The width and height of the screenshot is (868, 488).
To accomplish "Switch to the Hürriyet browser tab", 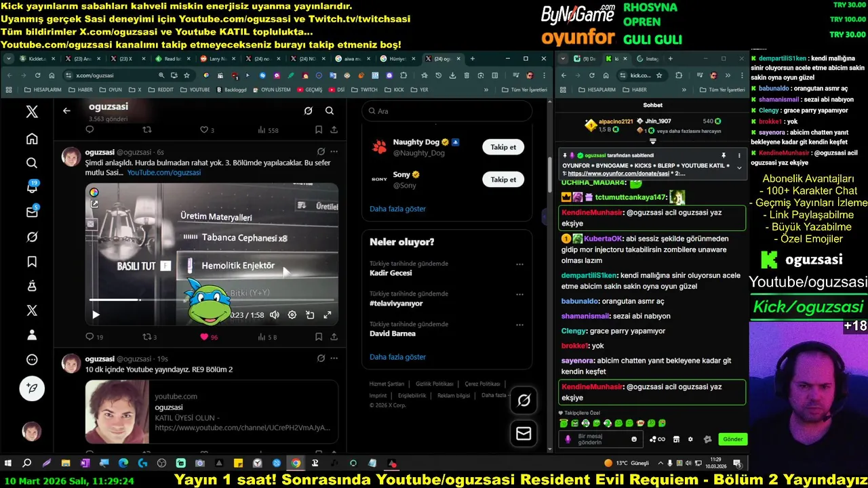I will click(x=397, y=59).
